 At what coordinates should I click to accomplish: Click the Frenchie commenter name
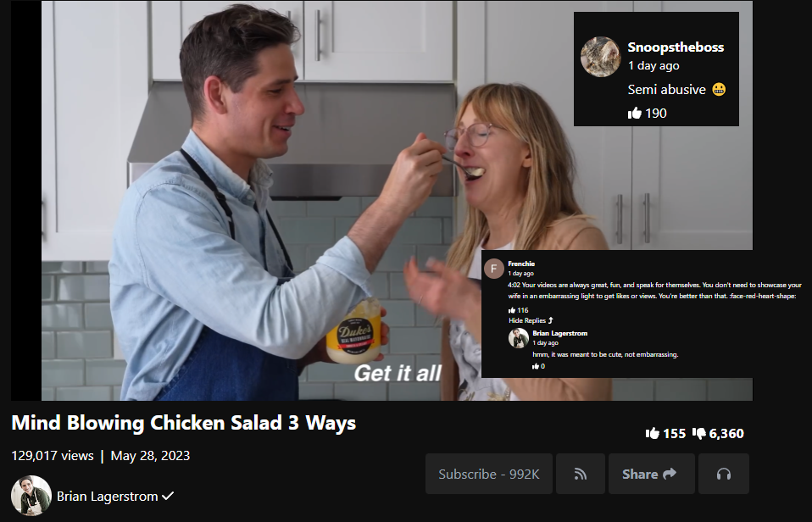[521, 264]
